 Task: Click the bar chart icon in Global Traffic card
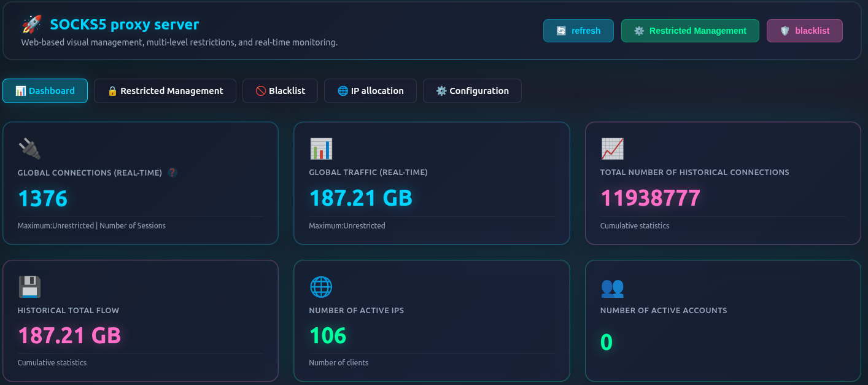point(320,149)
